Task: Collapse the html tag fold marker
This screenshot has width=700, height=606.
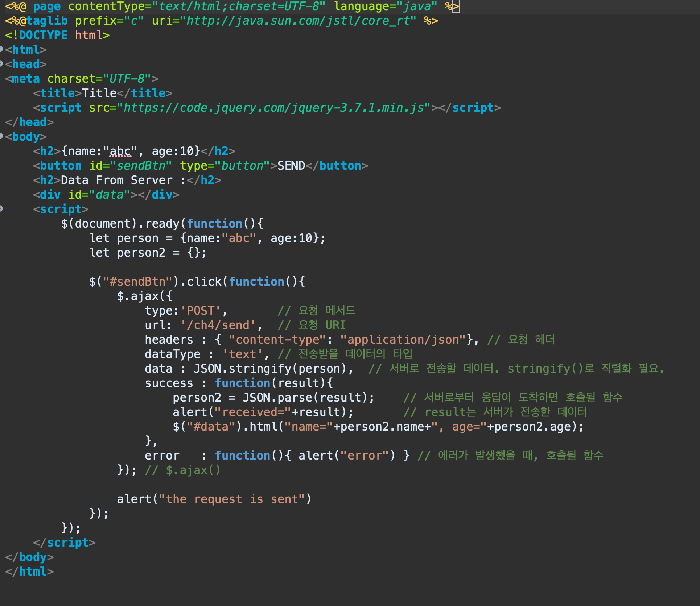Action: (x=1, y=49)
